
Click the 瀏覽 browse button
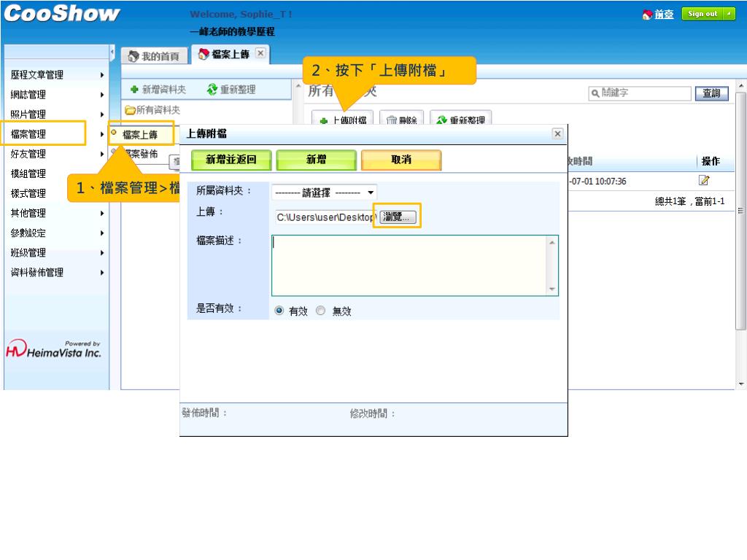coord(397,217)
